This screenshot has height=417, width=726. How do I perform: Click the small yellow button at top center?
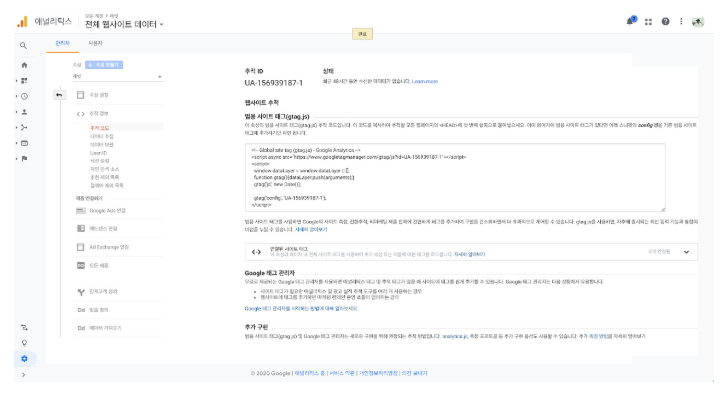point(363,34)
